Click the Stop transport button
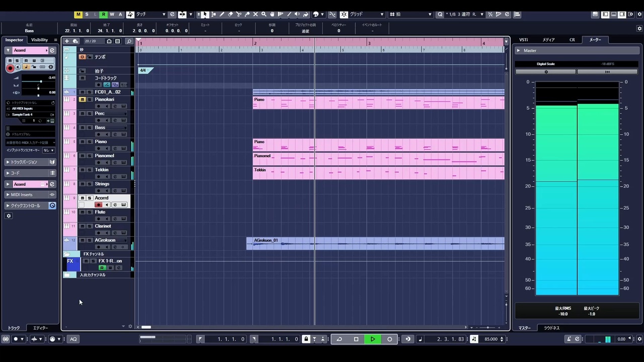 pos(356,339)
